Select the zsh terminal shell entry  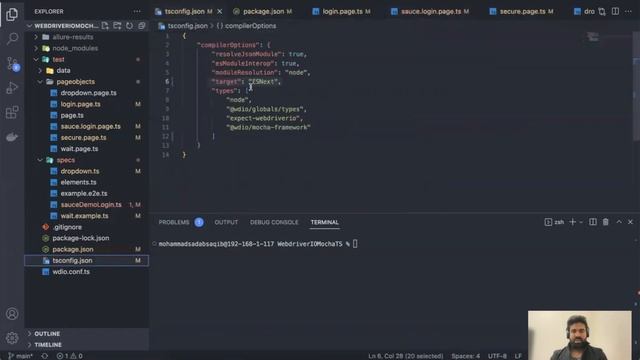pos(554,222)
